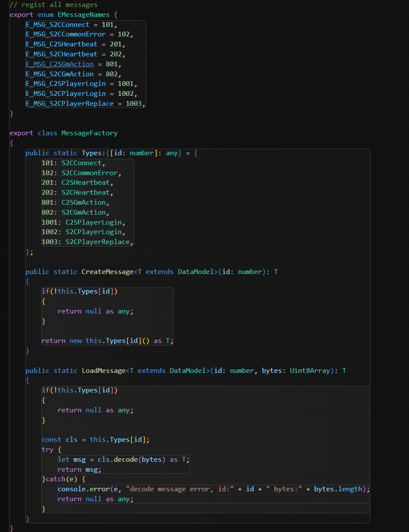
Task: Click S2CHeartbeat on the "202:" map line
Action: coord(85,193)
